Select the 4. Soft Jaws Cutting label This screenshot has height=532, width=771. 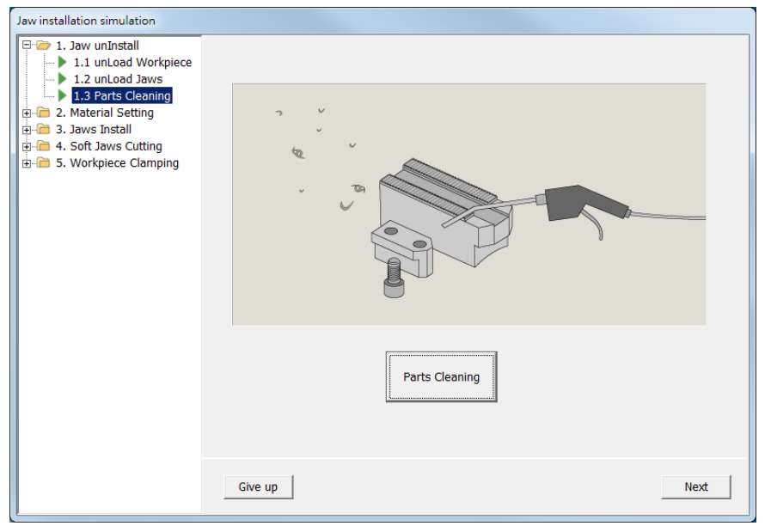click(108, 146)
